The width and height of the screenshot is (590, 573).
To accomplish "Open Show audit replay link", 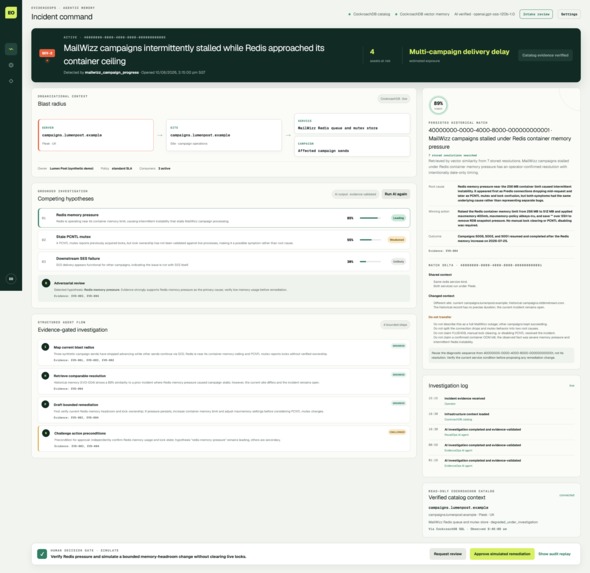I will click(x=554, y=554).
